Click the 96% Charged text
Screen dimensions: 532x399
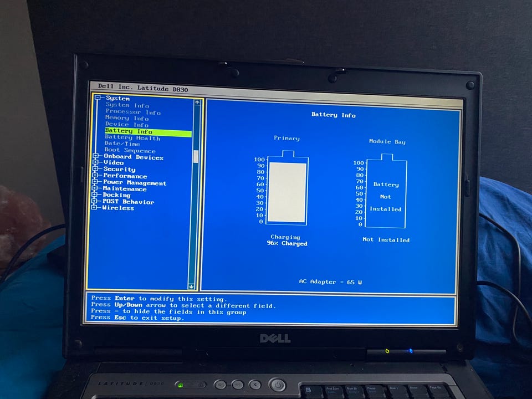(x=287, y=243)
